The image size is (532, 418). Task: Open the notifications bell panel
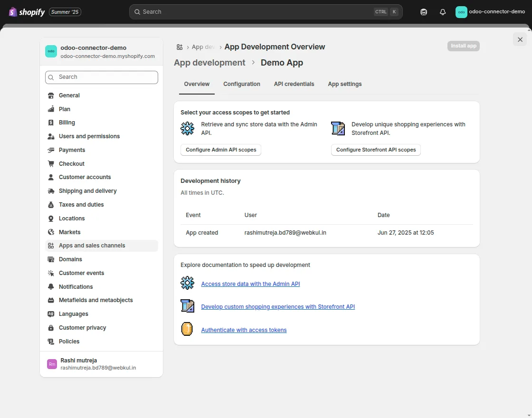443,12
